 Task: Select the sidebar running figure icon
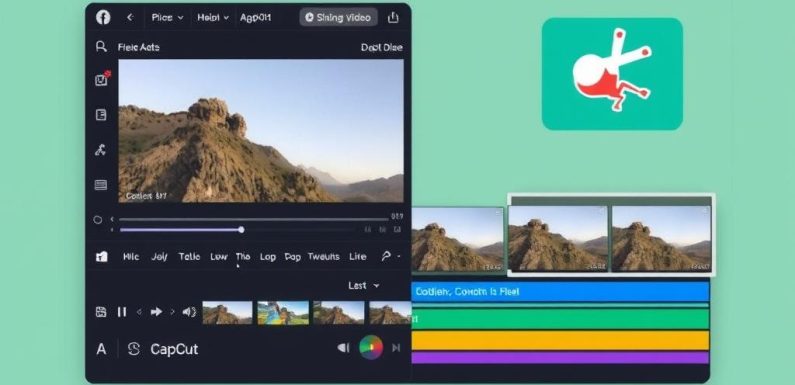pos(101,150)
